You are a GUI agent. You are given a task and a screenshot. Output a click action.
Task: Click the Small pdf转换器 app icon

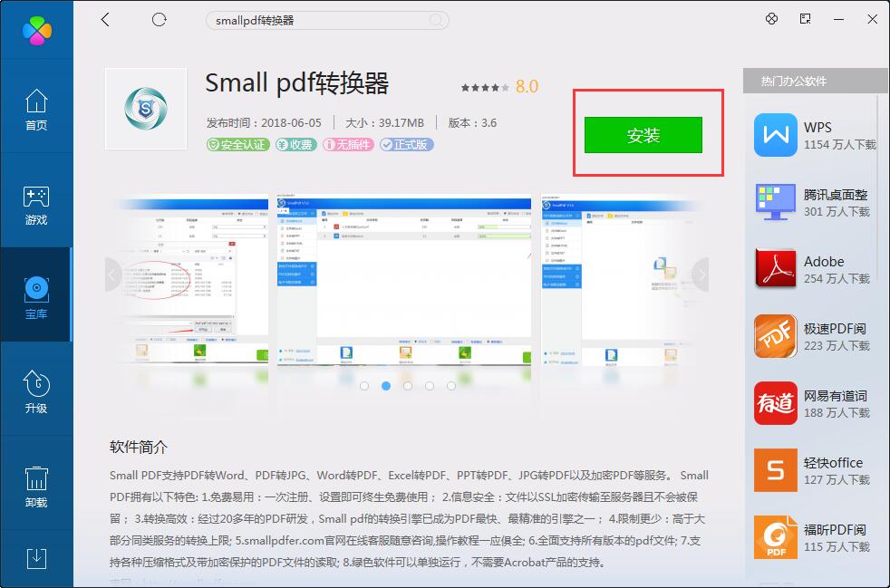coord(146,109)
